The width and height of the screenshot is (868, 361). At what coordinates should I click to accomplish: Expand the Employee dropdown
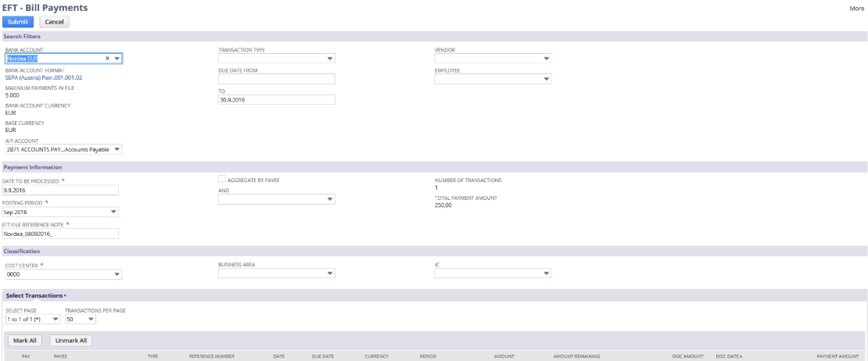pos(546,79)
